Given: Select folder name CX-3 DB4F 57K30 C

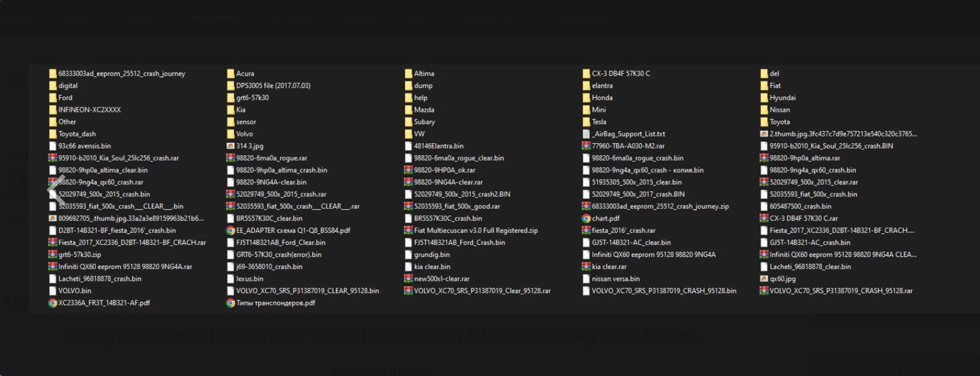Looking at the screenshot, I should (x=621, y=74).
